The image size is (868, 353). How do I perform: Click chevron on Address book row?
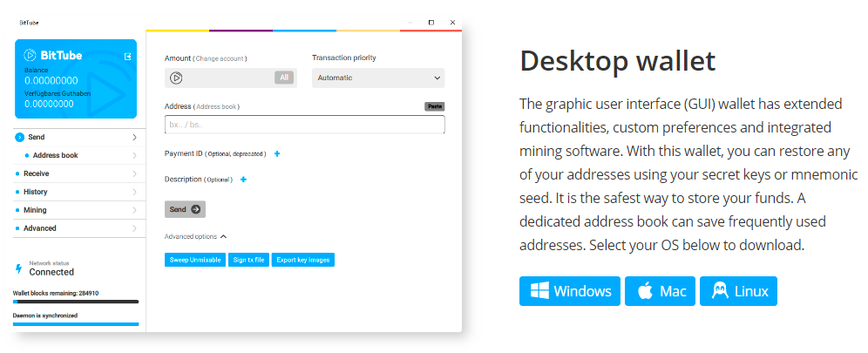pos(134,155)
